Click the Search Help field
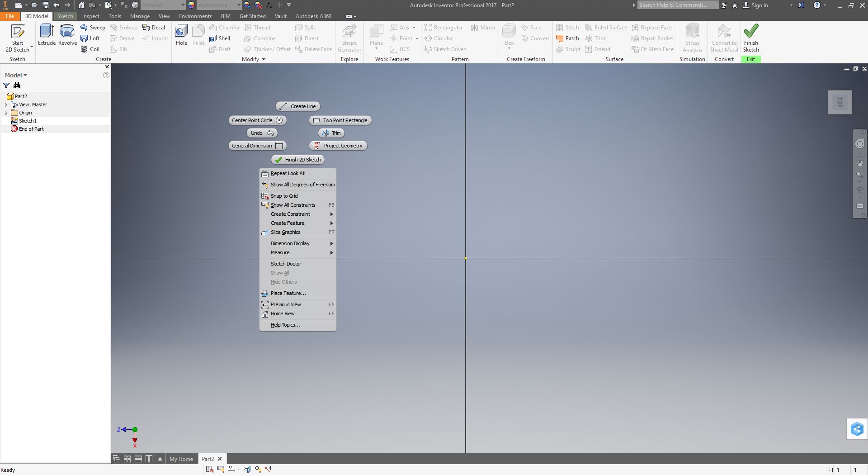The height and width of the screenshot is (475, 868). [678, 5]
